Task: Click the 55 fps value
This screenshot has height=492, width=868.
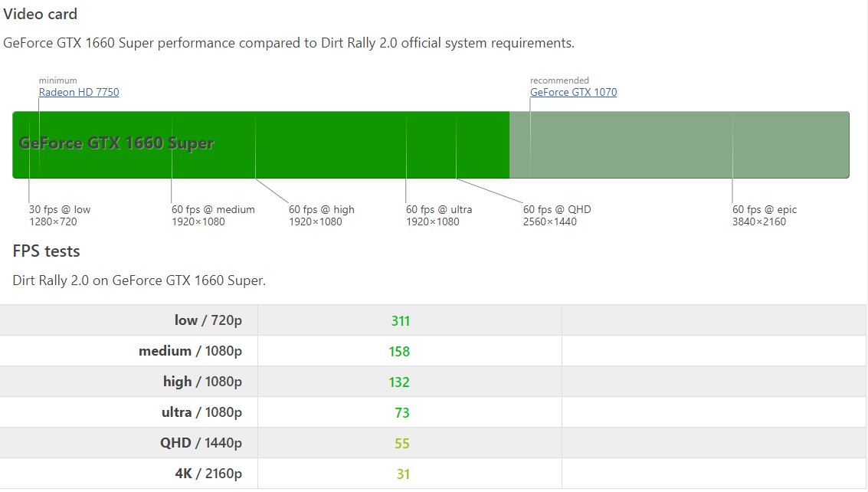Action: (402, 443)
